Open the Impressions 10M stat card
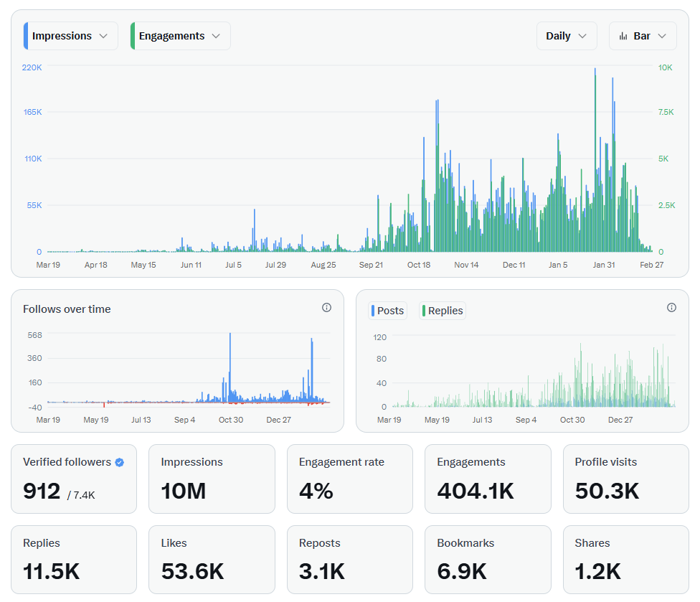The image size is (700, 602). 212,479
